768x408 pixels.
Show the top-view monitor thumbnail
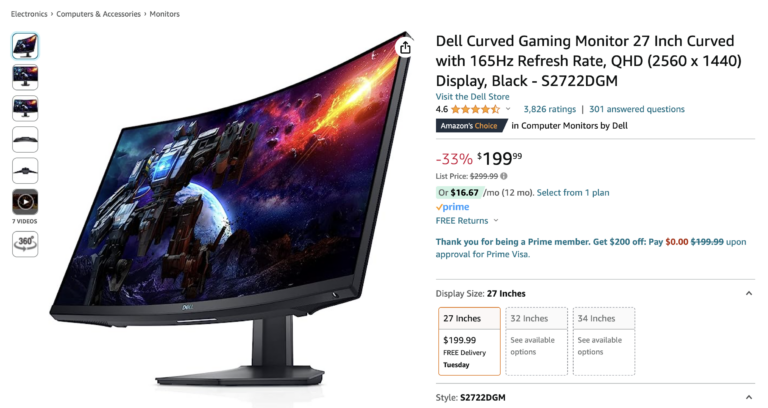(25, 140)
